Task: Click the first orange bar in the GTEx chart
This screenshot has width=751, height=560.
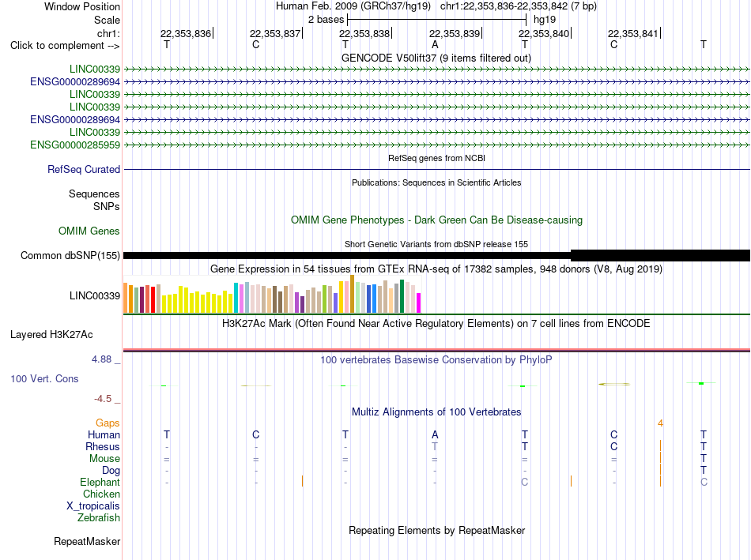Action: tap(126, 298)
